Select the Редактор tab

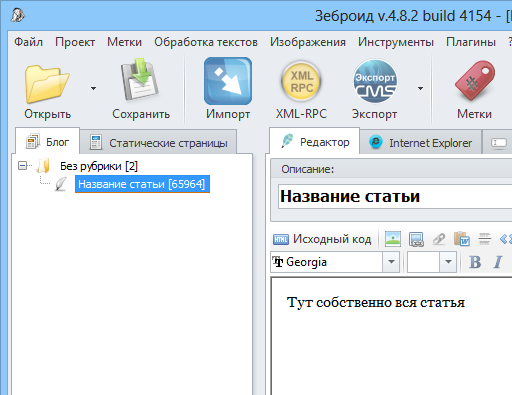315,142
